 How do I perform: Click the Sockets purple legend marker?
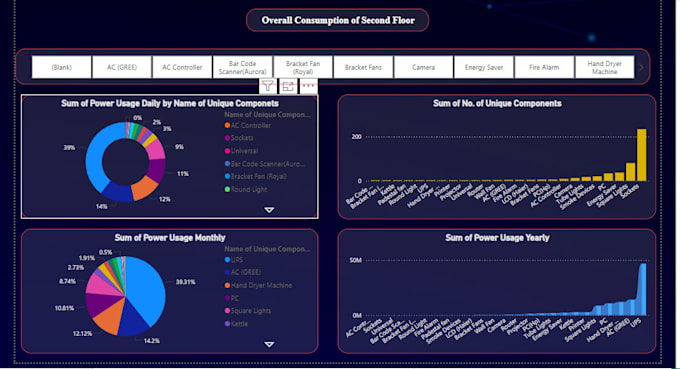pos(227,138)
